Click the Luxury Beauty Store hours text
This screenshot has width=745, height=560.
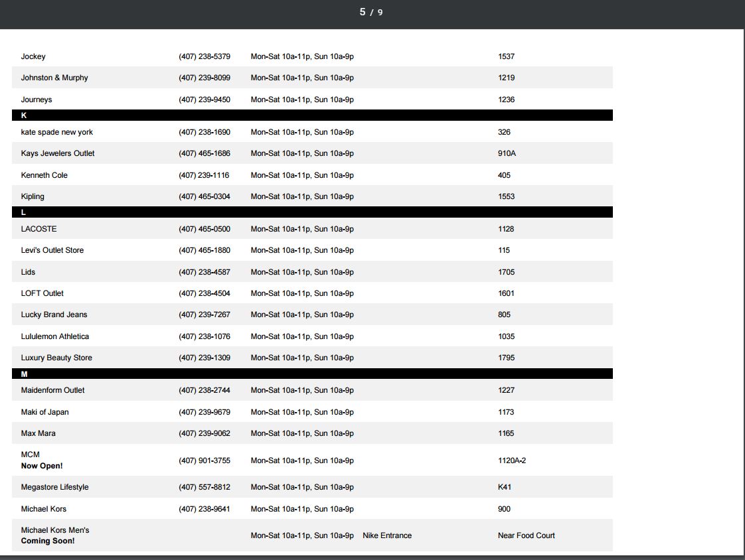[302, 358]
